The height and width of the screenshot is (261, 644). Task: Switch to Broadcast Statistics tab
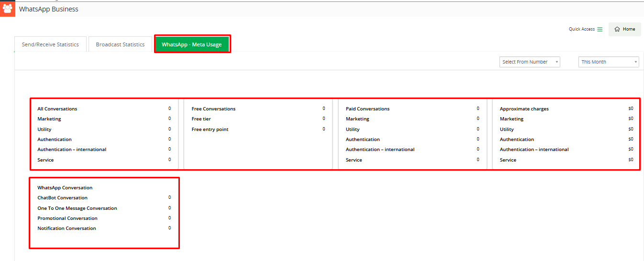click(x=120, y=44)
